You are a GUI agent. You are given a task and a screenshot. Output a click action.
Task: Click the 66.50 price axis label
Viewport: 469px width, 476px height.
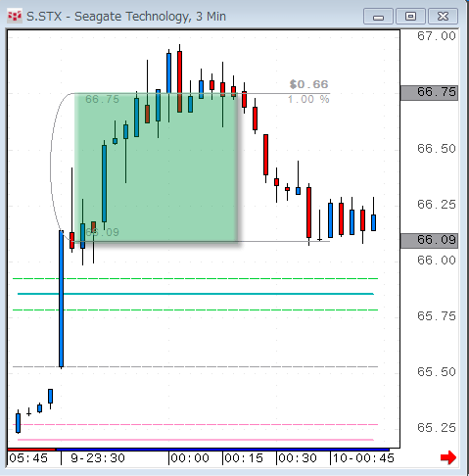tap(437, 149)
